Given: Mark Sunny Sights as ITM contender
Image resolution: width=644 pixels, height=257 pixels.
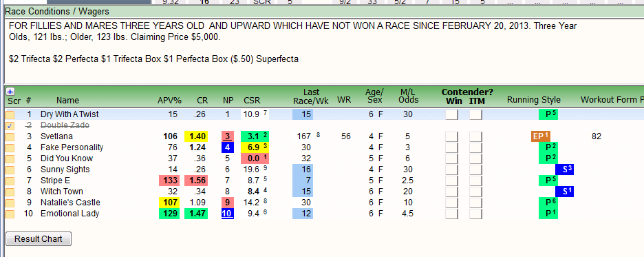Looking at the screenshot, I should pos(475,169).
